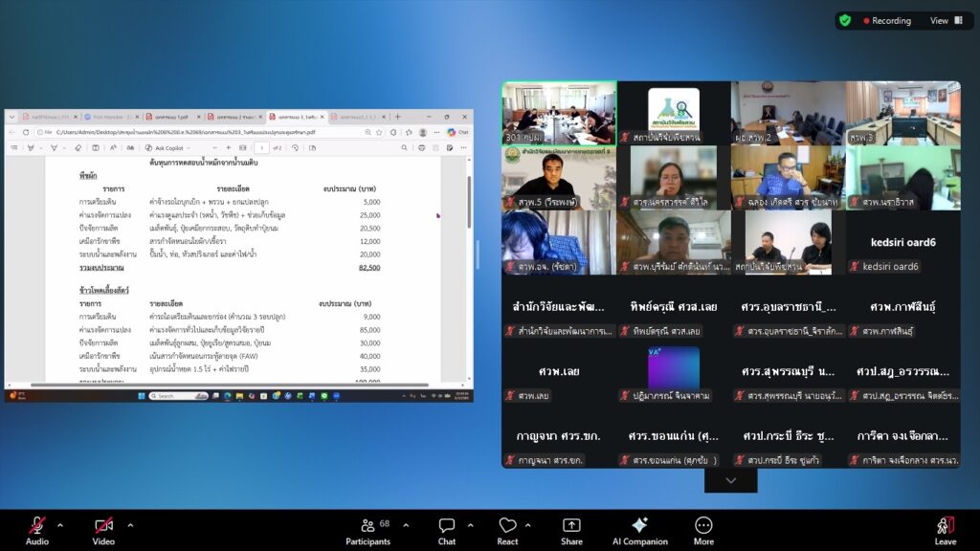Expand the video options caret

click(130, 525)
